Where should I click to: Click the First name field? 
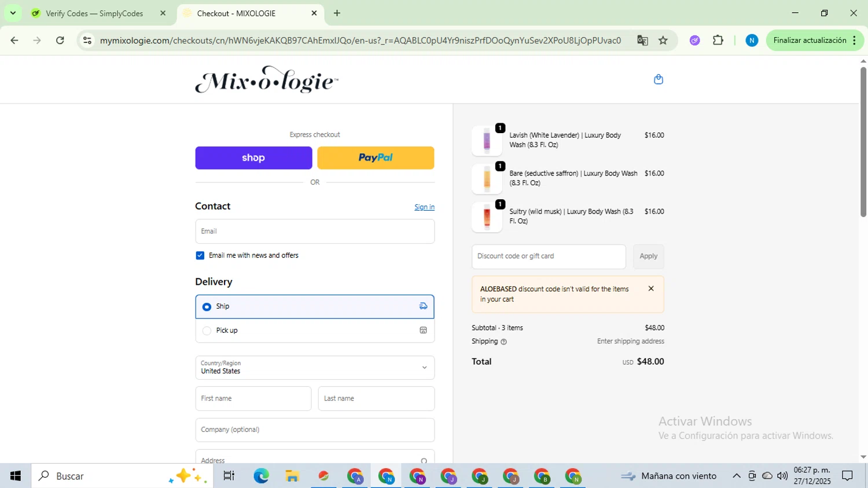[253, 399]
